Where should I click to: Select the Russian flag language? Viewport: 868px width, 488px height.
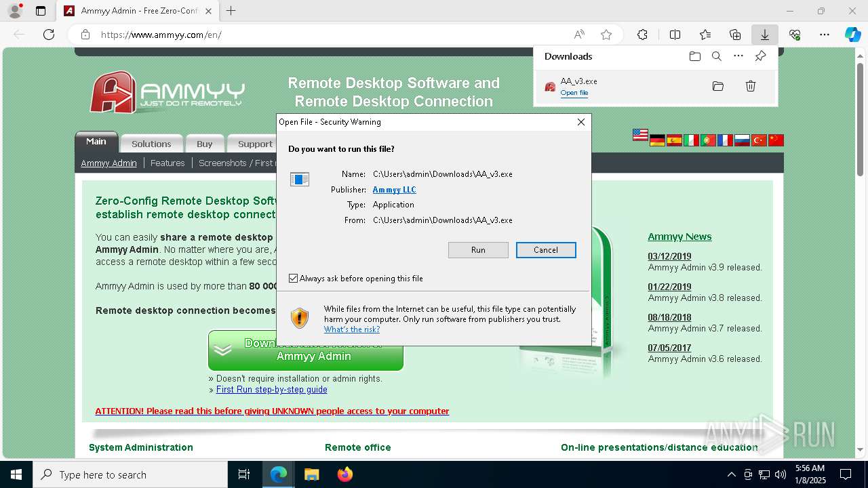pos(742,140)
